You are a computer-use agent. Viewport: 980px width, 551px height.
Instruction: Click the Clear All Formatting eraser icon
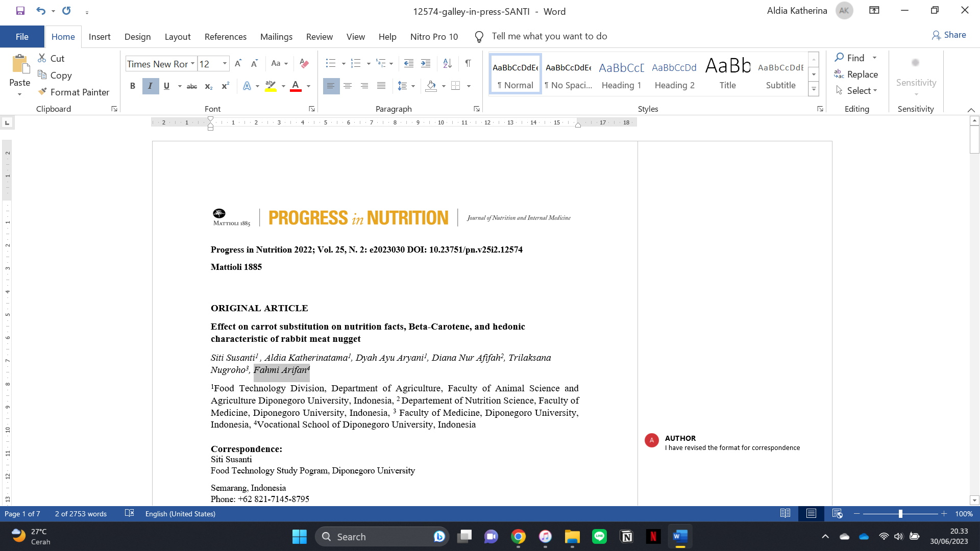304,64
